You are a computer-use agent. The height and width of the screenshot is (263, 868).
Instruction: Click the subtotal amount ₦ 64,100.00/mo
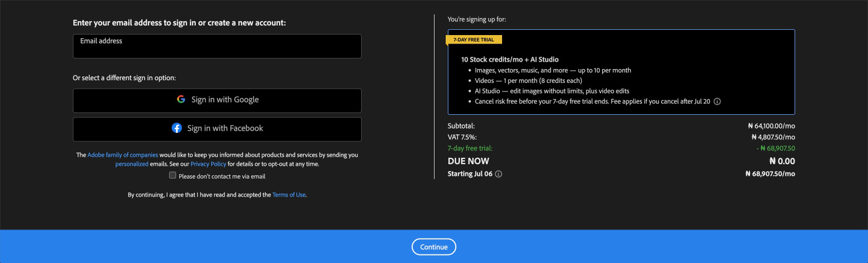771,126
